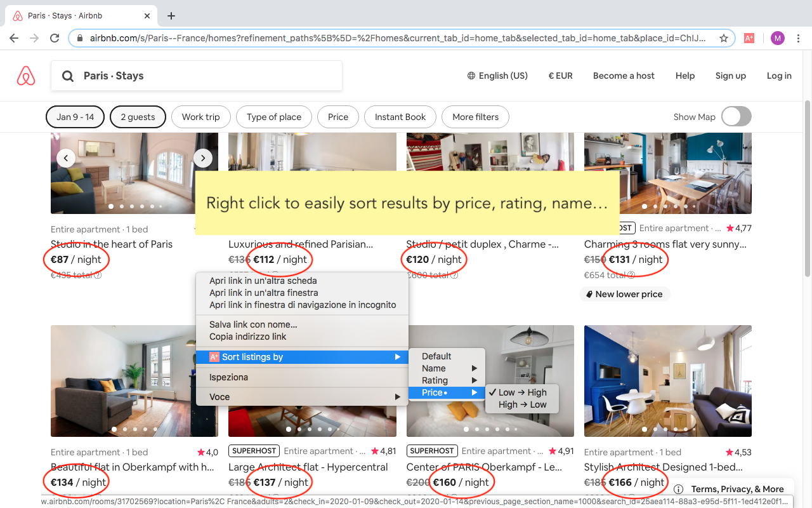Screen dimensions: 812x508
Task: Show previous photo of Studio listing
Action: (66, 158)
